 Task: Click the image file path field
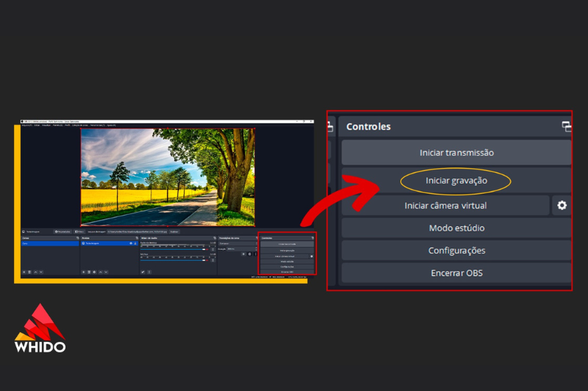[137, 232]
